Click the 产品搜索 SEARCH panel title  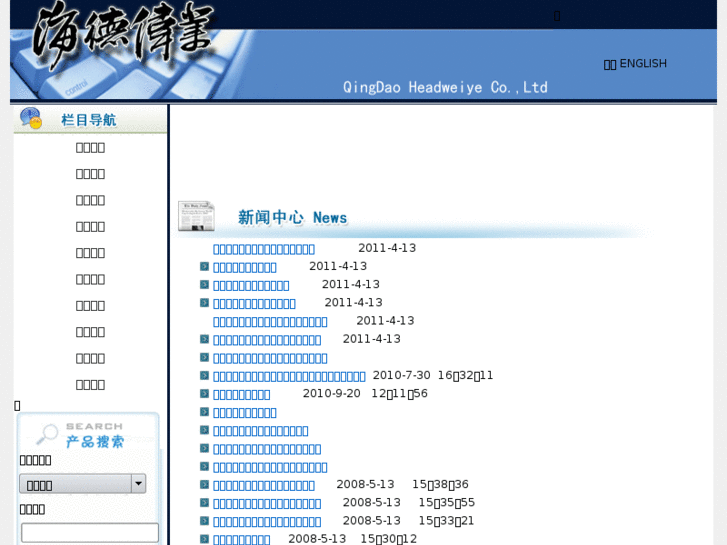(x=95, y=435)
